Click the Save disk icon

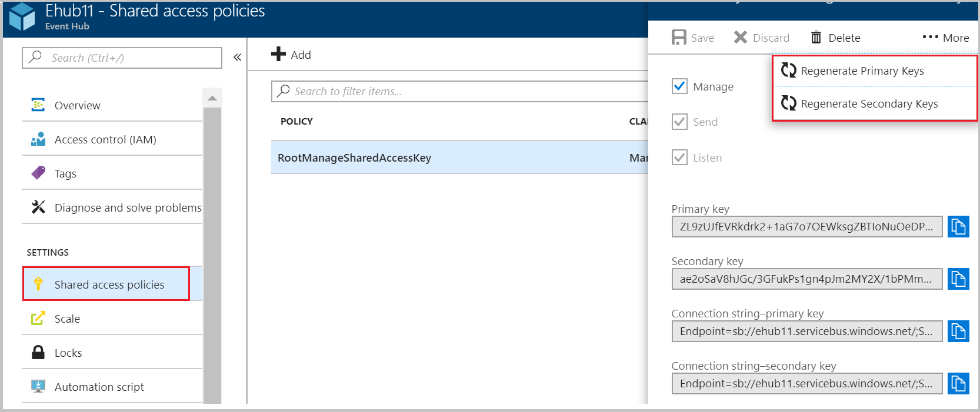point(679,38)
